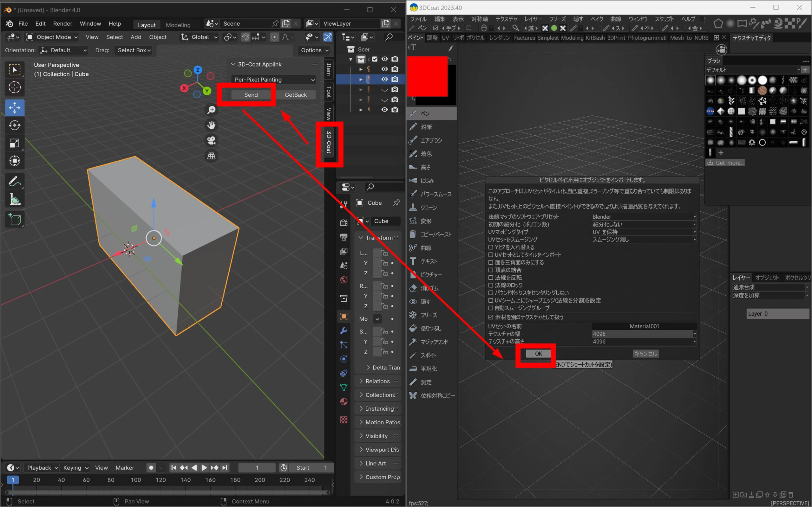812x507 pixels.
Task: Click the red foreground color swatch
Action: [x=427, y=76]
